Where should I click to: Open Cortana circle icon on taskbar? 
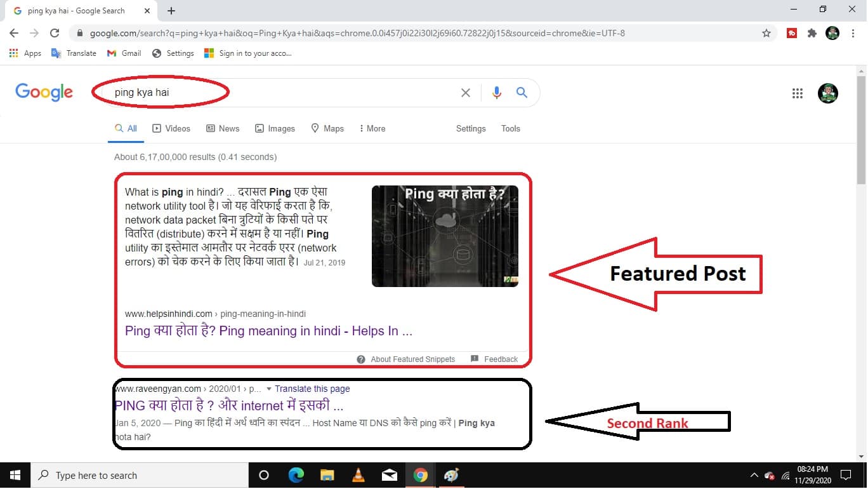264,476
